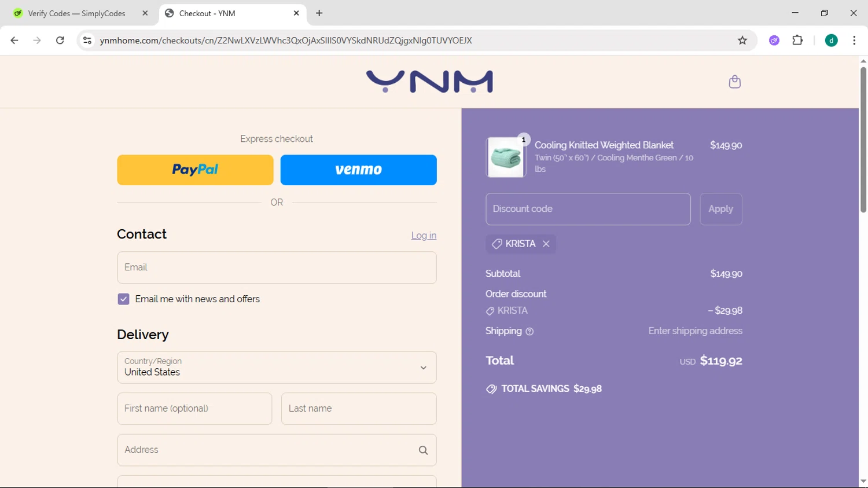This screenshot has height=488, width=868.
Task: Remove the KRISTA discount code tag
Action: [546, 244]
